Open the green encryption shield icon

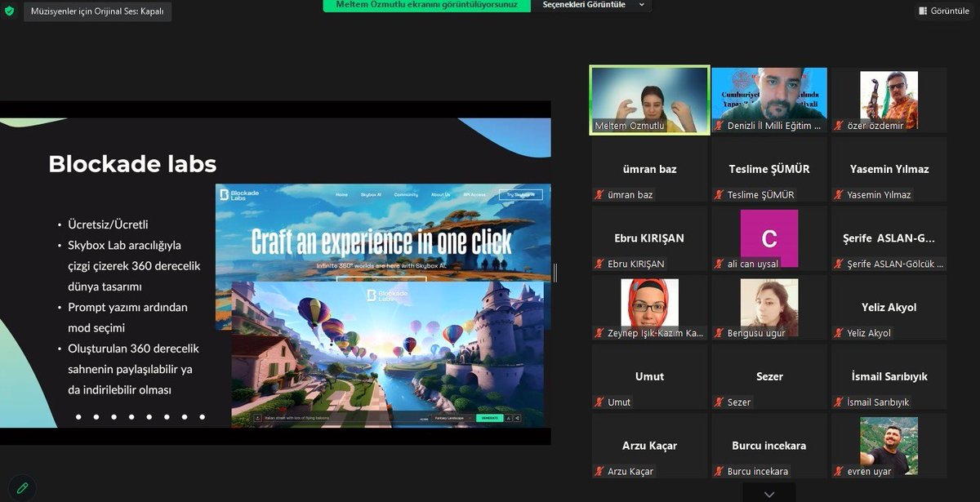[x=9, y=11]
